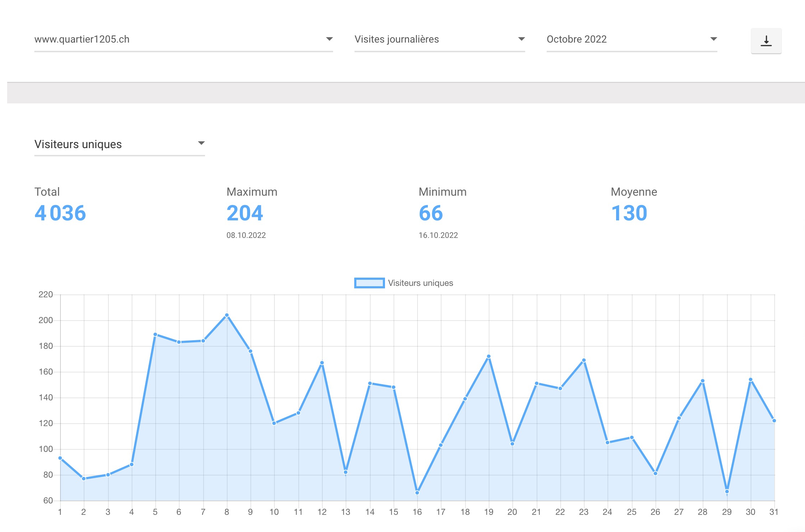This screenshot has height=532, width=805.
Task: Click the Maximum value 204
Action: [245, 213]
